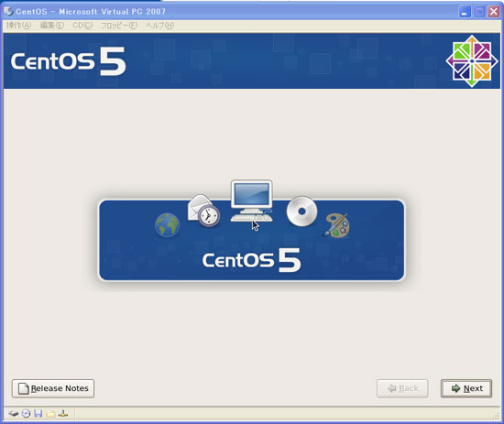Click the hard disk status icon
Viewport: 504px width, 424px height.
click(x=14, y=414)
